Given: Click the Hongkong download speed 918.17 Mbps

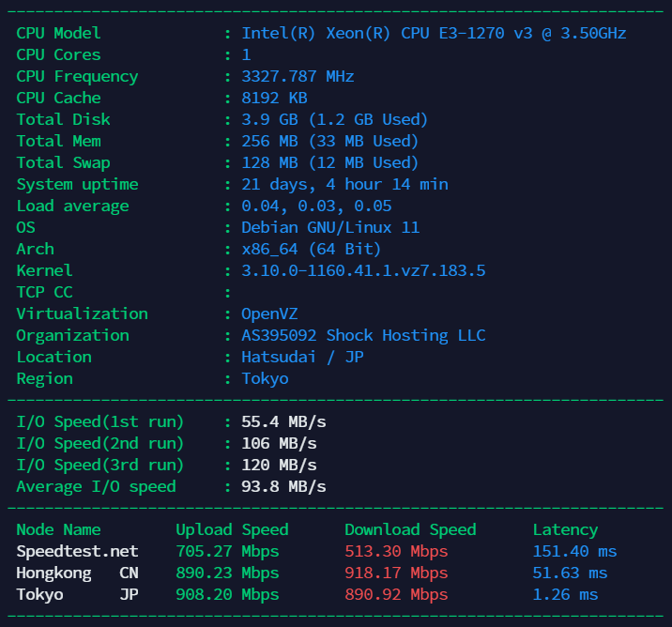Looking at the screenshot, I should [396, 573].
